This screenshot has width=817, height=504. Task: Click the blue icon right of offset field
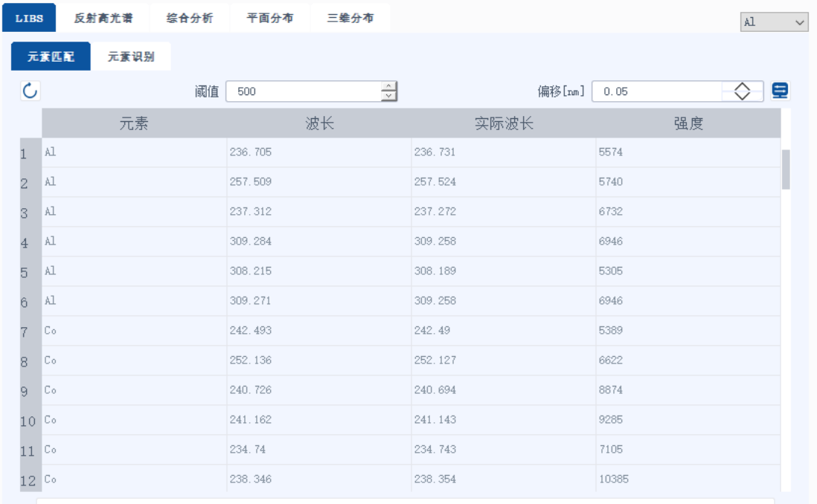pos(780,91)
